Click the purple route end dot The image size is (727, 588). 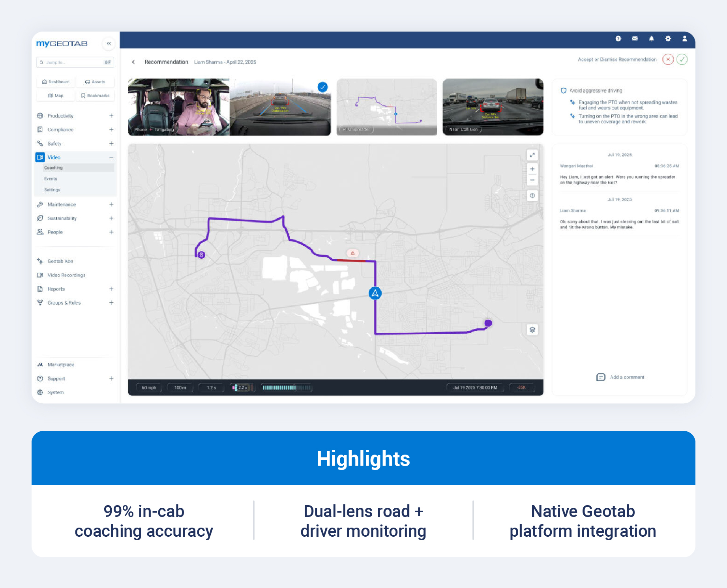pos(488,323)
